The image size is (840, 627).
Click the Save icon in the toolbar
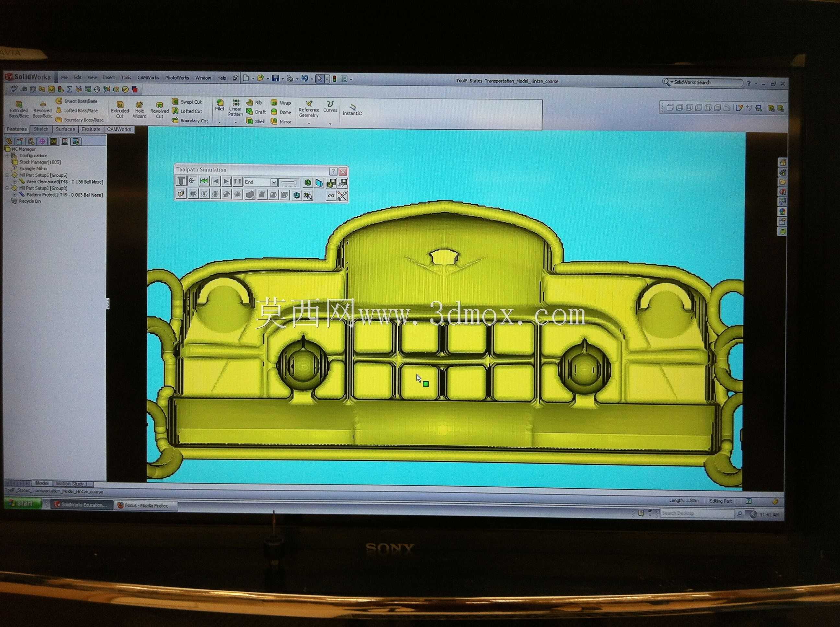pyautogui.click(x=275, y=79)
